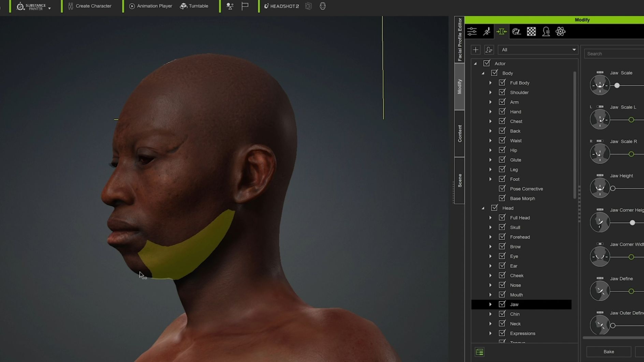
Task: Open the All filter dropdown
Action: point(538,49)
